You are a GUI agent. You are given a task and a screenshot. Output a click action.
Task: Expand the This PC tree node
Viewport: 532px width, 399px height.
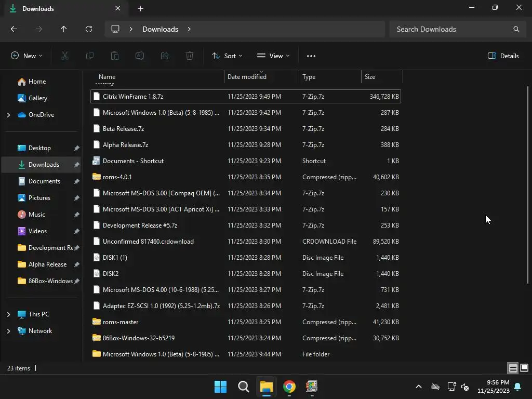[8, 314]
